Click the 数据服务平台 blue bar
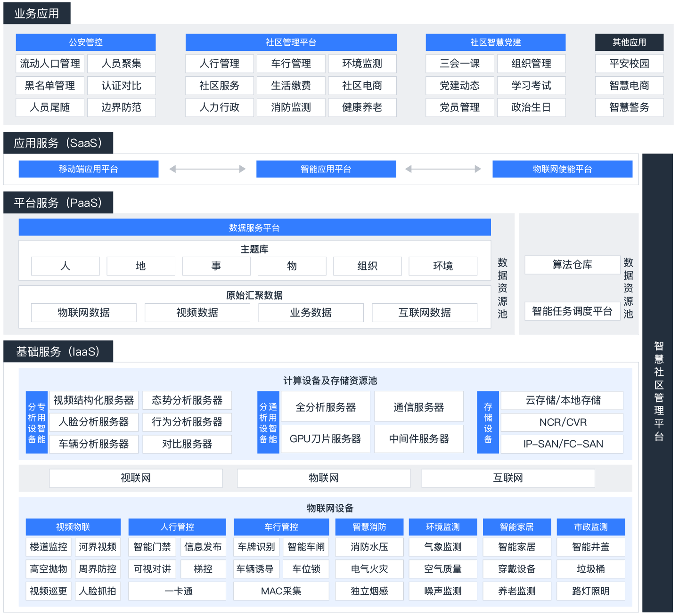Screen dimensions: 679x616 (x=254, y=227)
